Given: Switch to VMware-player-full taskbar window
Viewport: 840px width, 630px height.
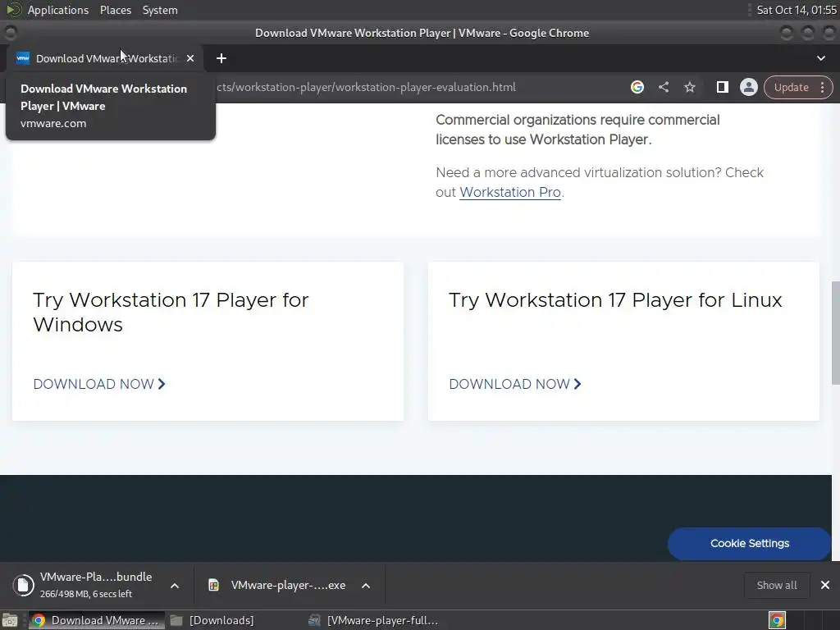Looking at the screenshot, I should pos(374,620).
